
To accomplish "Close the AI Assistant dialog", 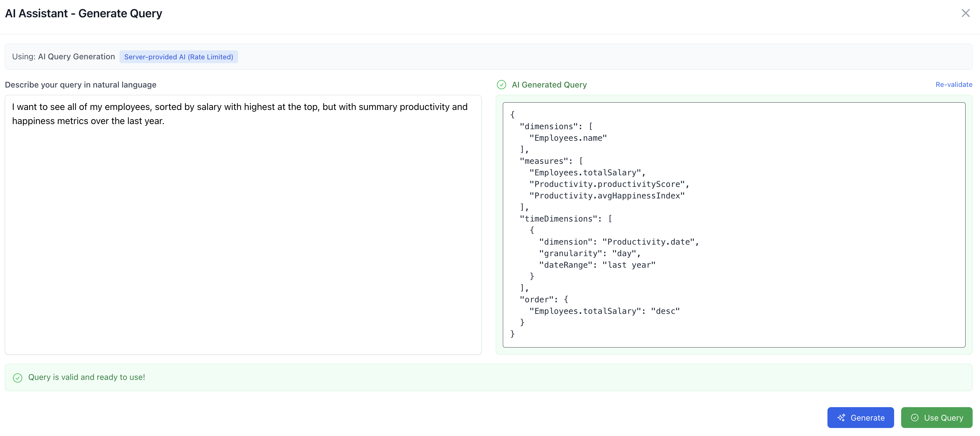I will tap(965, 13).
